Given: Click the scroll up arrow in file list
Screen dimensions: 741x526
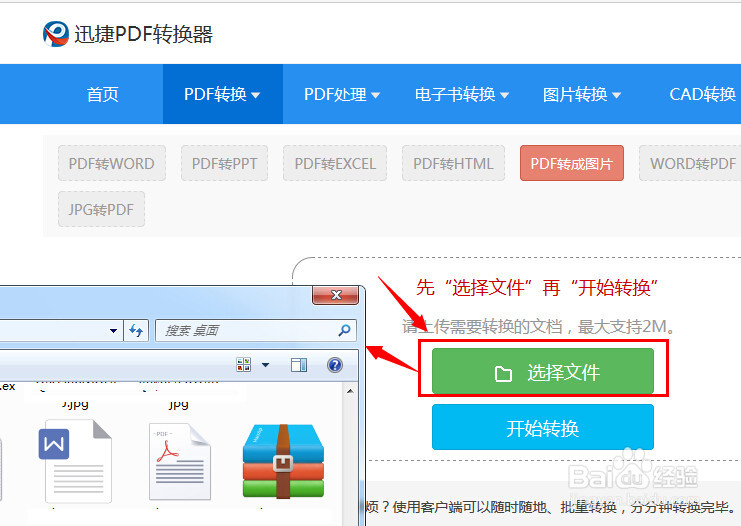Looking at the screenshot, I should point(350,391).
